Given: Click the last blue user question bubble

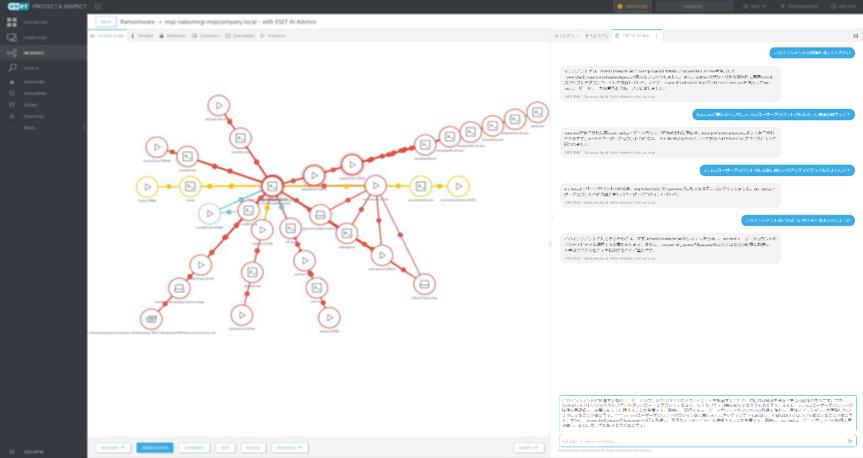Looking at the screenshot, I should point(798,220).
